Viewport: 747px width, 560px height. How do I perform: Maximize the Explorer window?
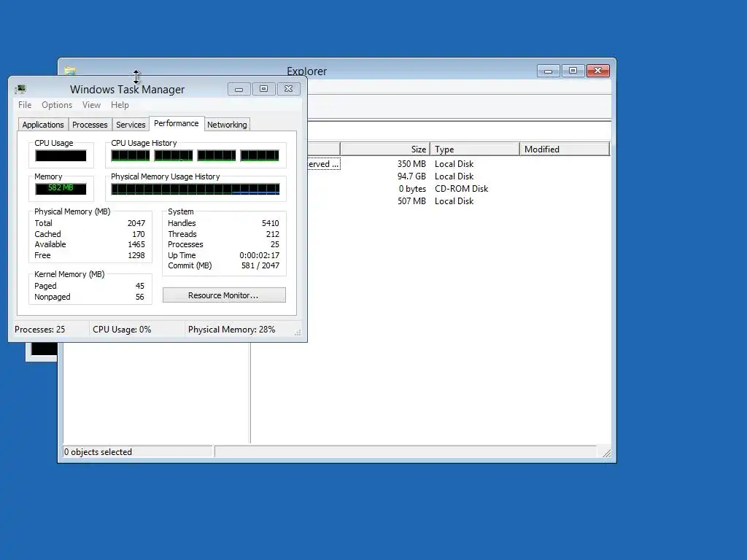(573, 71)
